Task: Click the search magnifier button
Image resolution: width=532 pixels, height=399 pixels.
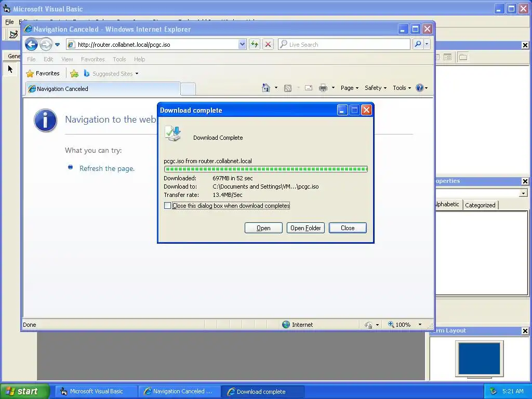Action: point(418,45)
